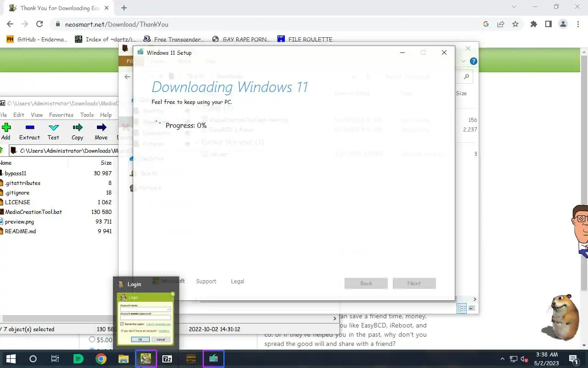Open a new Chrome tab
Viewport: 588px width, 368px height.
click(x=124, y=8)
